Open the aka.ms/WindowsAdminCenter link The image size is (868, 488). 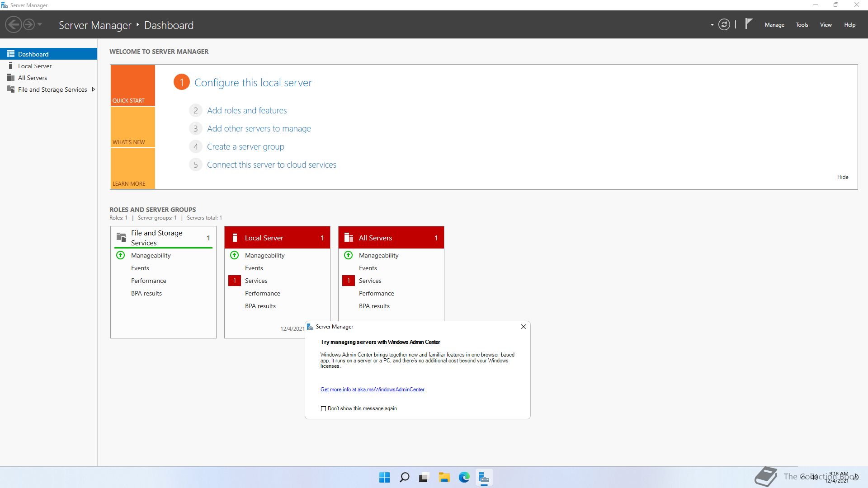click(x=372, y=389)
